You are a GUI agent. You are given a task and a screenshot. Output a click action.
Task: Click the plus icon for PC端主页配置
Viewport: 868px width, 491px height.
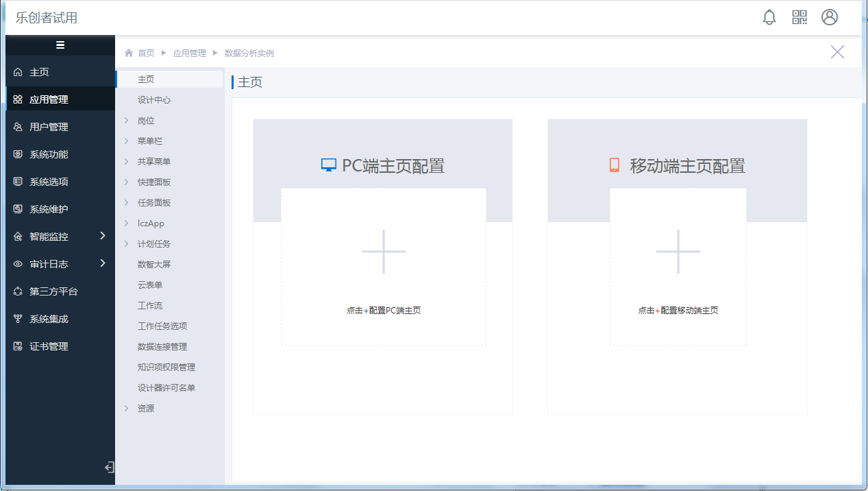click(384, 252)
